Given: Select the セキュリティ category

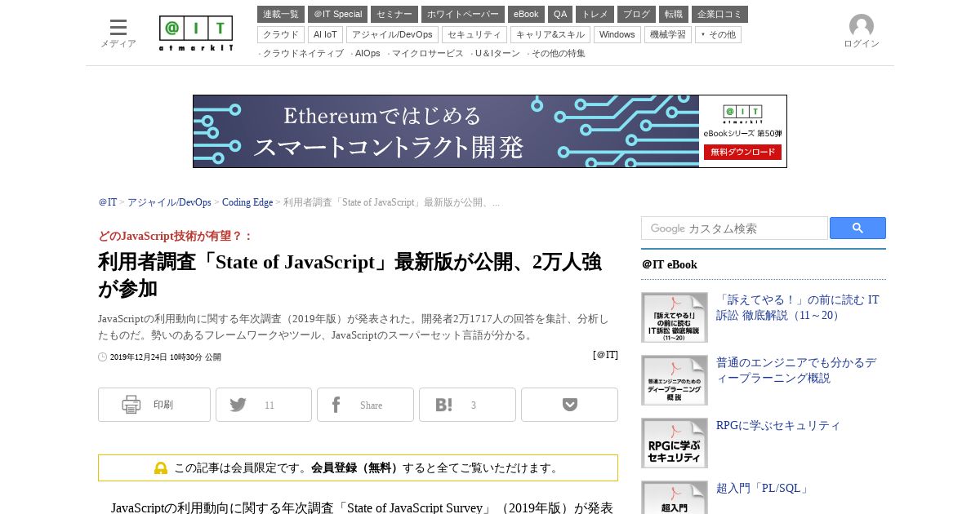Looking at the screenshot, I should pos(474,35).
